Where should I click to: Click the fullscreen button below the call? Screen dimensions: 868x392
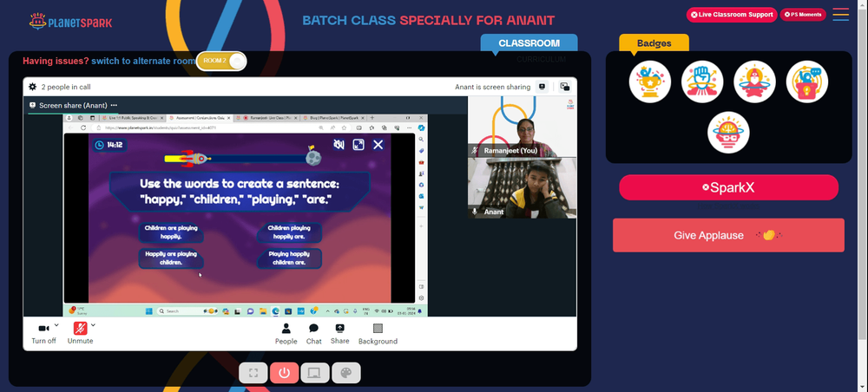(x=253, y=373)
